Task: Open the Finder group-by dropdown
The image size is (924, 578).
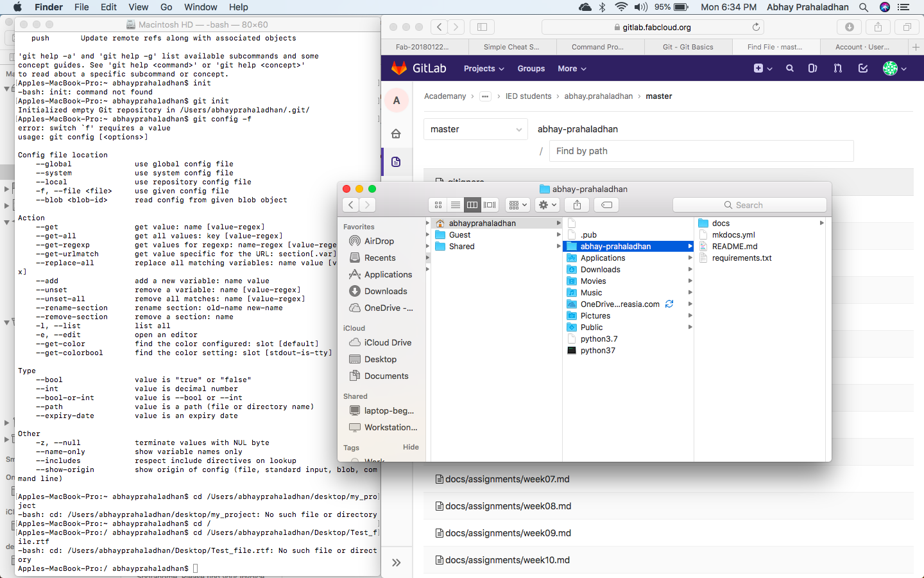Action: point(517,205)
